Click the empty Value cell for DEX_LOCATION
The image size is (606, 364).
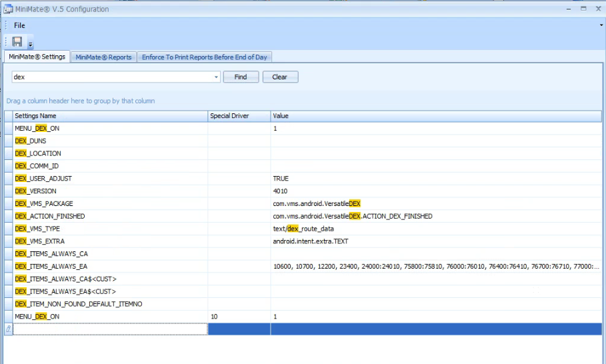click(436, 153)
